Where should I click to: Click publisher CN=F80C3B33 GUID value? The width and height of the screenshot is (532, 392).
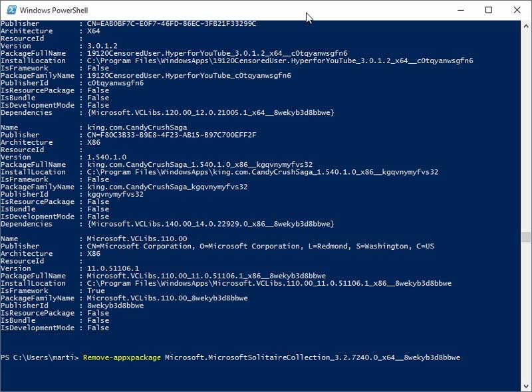click(x=172, y=135)
